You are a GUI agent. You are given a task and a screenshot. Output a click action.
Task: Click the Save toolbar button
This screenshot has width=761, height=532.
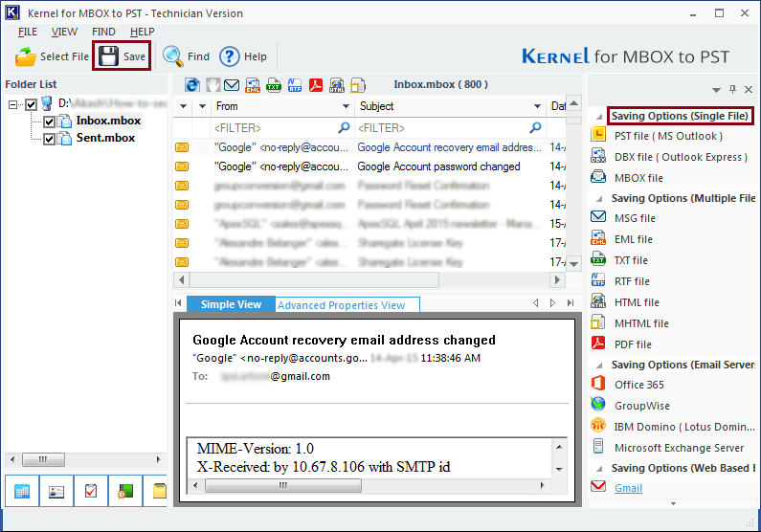[122, 56]
